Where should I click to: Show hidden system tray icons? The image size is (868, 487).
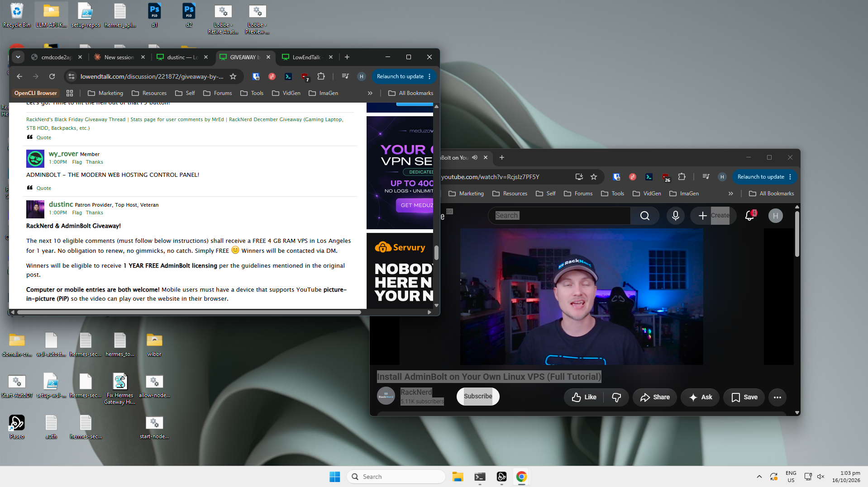pyautogui.click(x=759, y=477)
